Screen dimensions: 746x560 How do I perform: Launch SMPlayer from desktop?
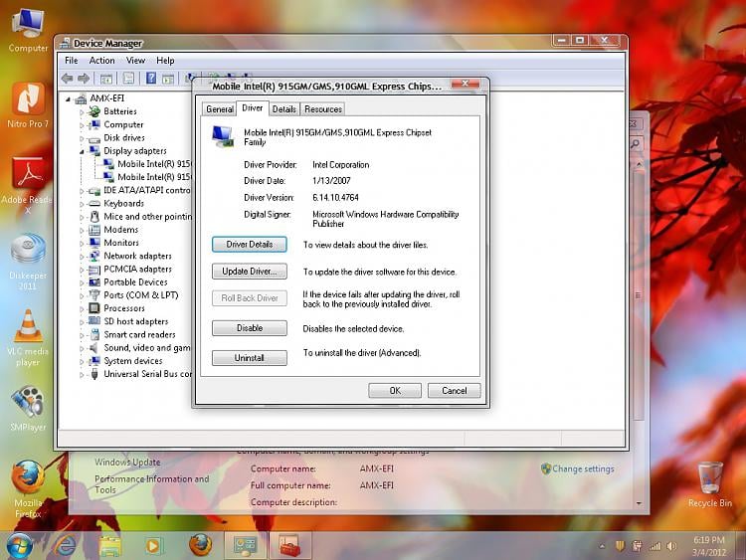(28, 409)
